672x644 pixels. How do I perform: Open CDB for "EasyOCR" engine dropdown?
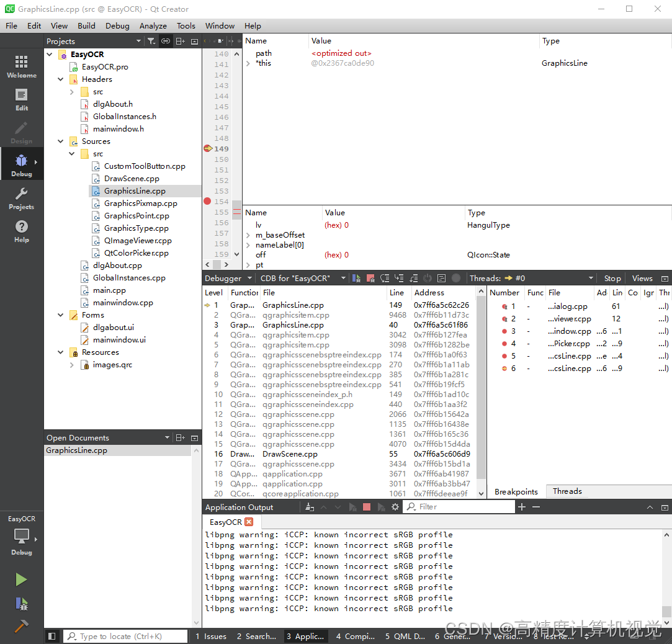click(303, 278)
